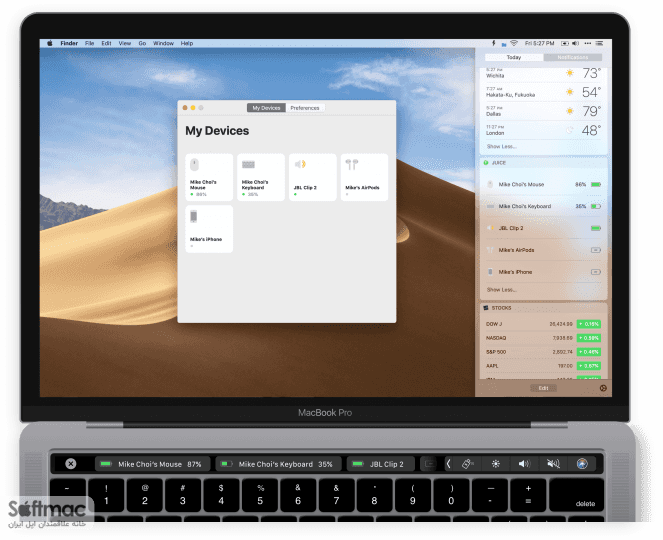This screenshot has height=540, width=663.
Task: Select Mike Choi's Mouse device card
Action: click(x=209, y=177)
